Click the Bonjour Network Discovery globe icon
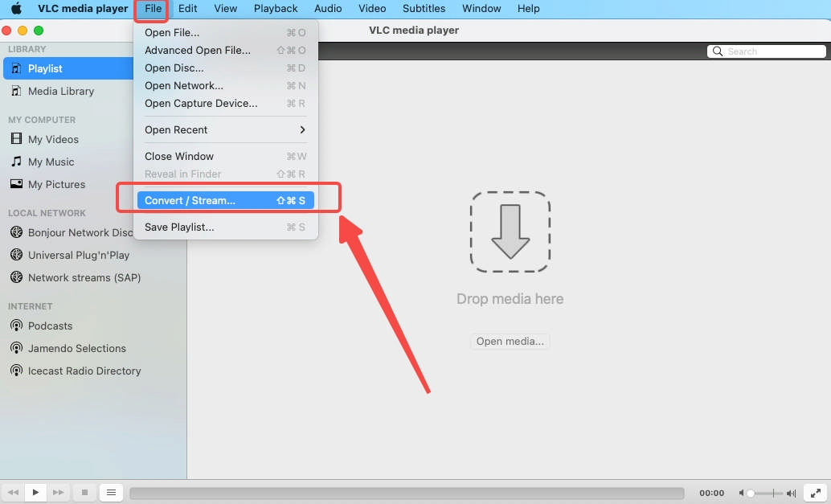The height and width of the screenshot is (504, 831). 16,232
